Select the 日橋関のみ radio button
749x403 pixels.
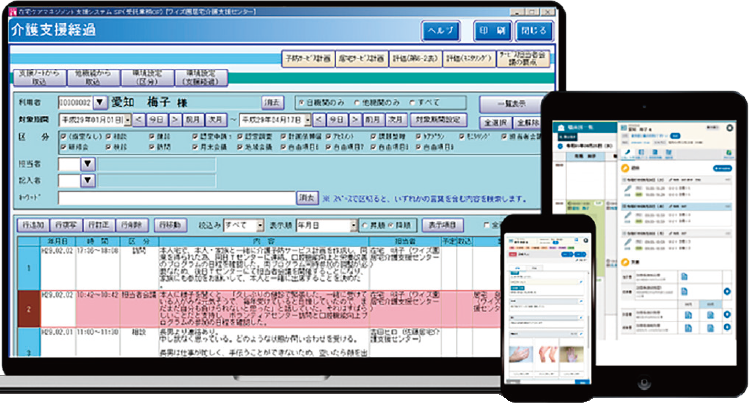pos(301,102)
